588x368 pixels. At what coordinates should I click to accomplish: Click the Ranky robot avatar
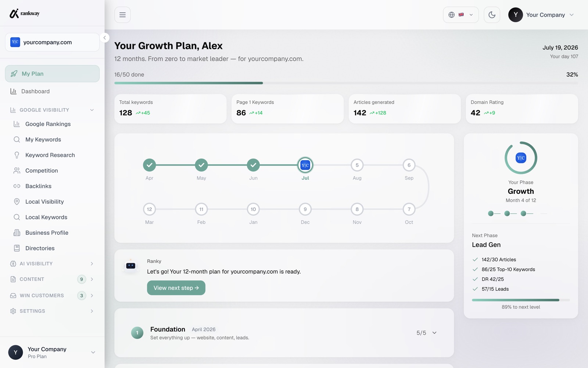pyautogui.click(x=131, y=265)
